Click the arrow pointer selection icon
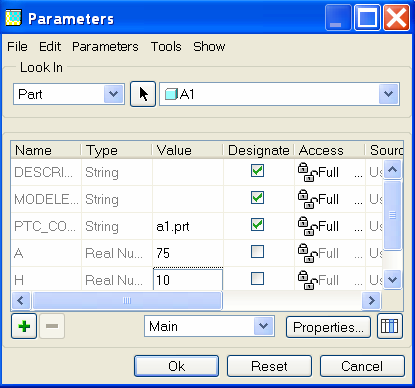The image size is (415, 388). (x=143, y=94)
